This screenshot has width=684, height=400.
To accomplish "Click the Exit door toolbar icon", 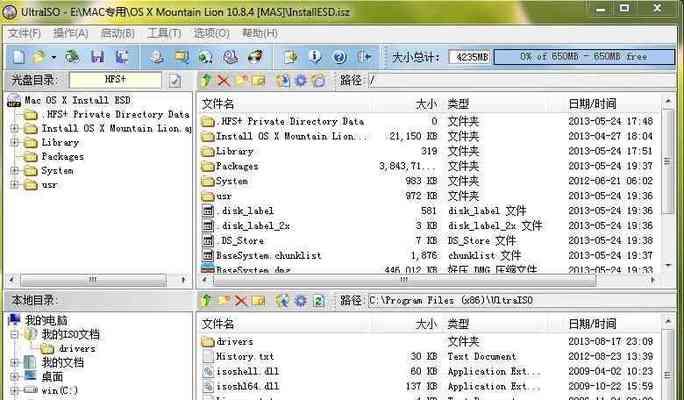I will coord(364,57).
